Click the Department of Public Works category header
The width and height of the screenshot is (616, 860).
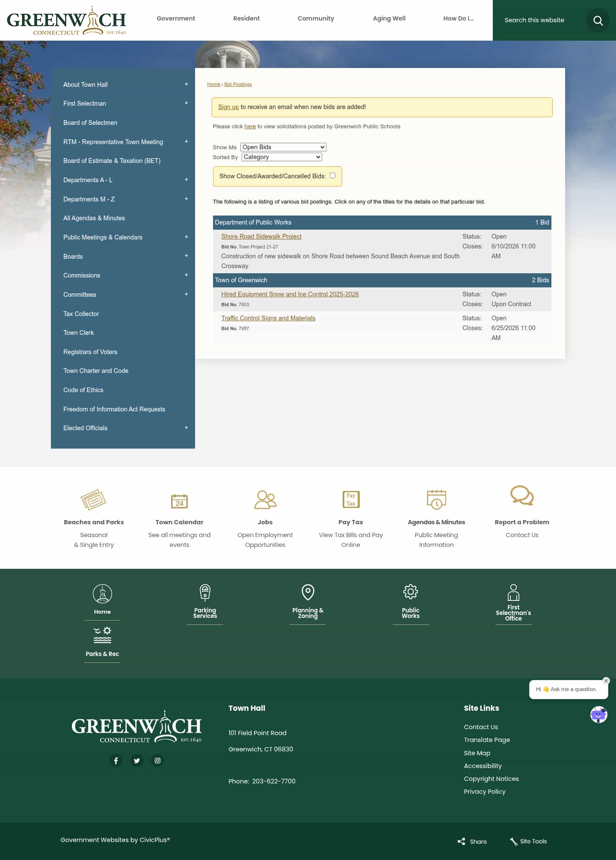(x=382, y=222)
